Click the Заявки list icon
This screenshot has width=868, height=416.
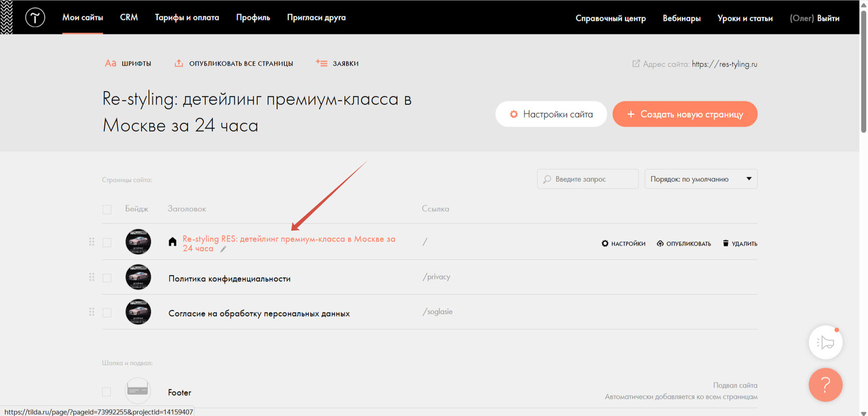(321, 63)
